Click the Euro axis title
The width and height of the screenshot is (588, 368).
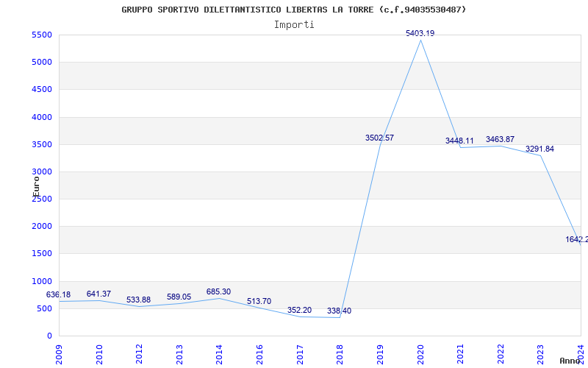(36, 187)
